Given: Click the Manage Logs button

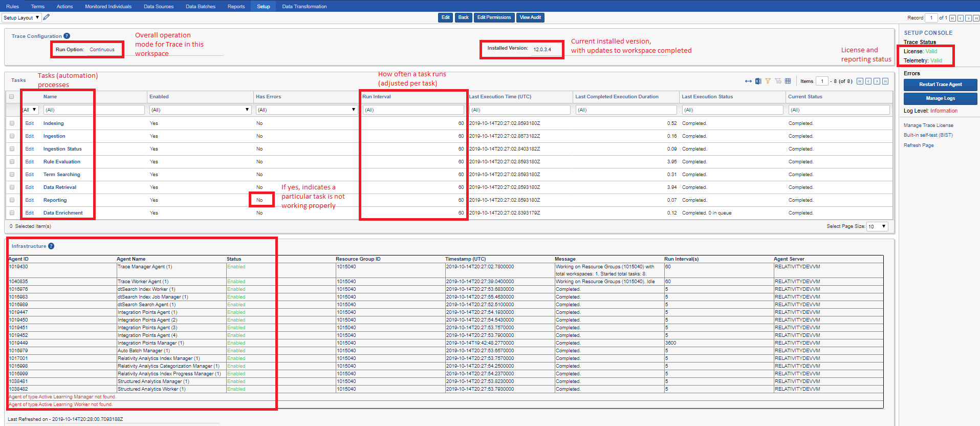Looking at the screenshot, I should 940,98.
